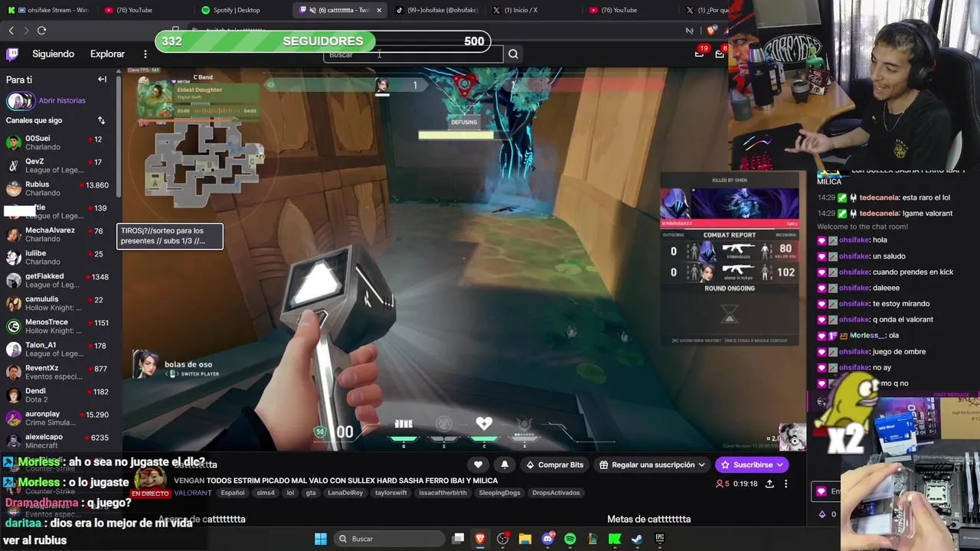This screenshot has width=980, height=551.
Task: Click the Twitch Buscar search field
Action: 413,54
